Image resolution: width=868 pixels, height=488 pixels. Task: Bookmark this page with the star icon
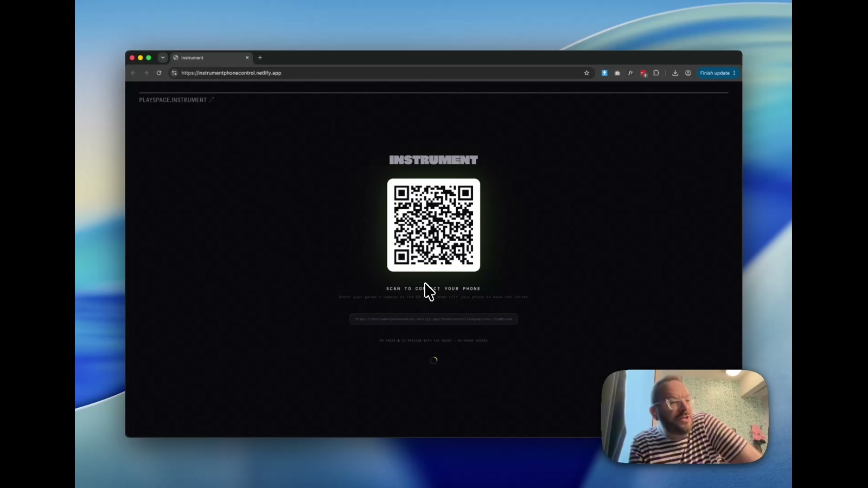586,73
